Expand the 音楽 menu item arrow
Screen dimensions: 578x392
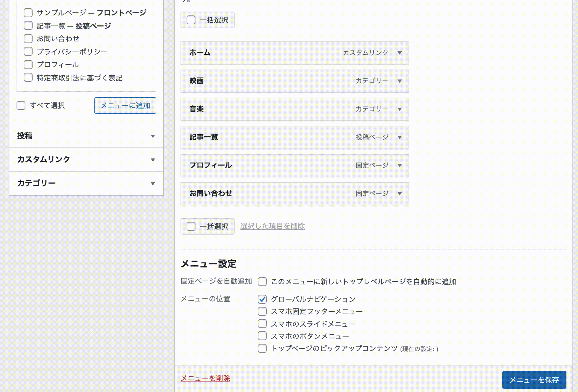pos(399,109)
